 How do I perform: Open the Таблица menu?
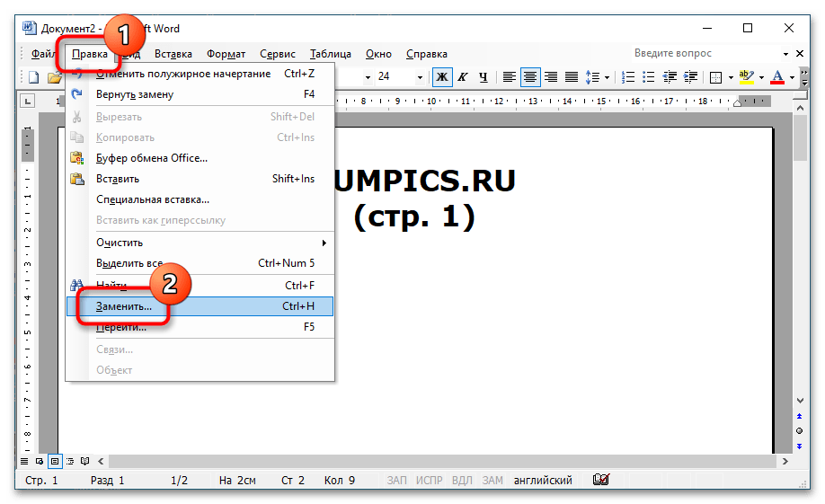pos(331,54)
